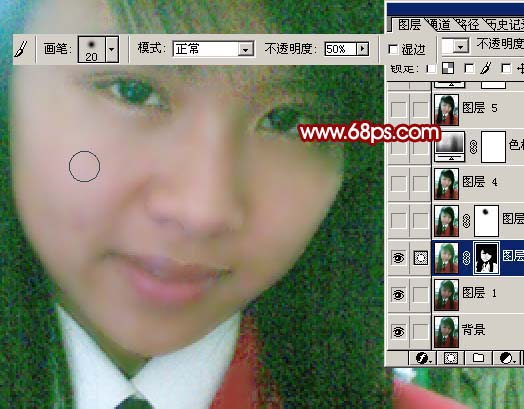Click the mask editing indicator icon of the selected layer

click(420, 258)
